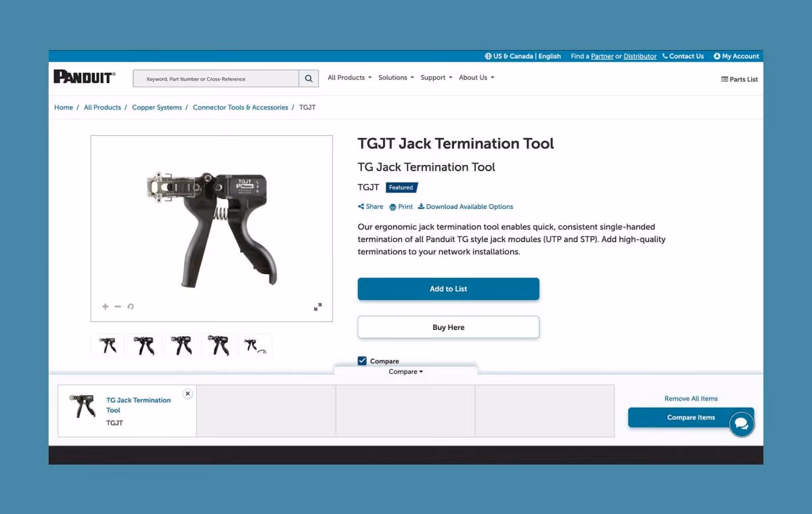Open the Solutions menu
The width and height of the screenshot is (812, 514).
coord(397,78)
